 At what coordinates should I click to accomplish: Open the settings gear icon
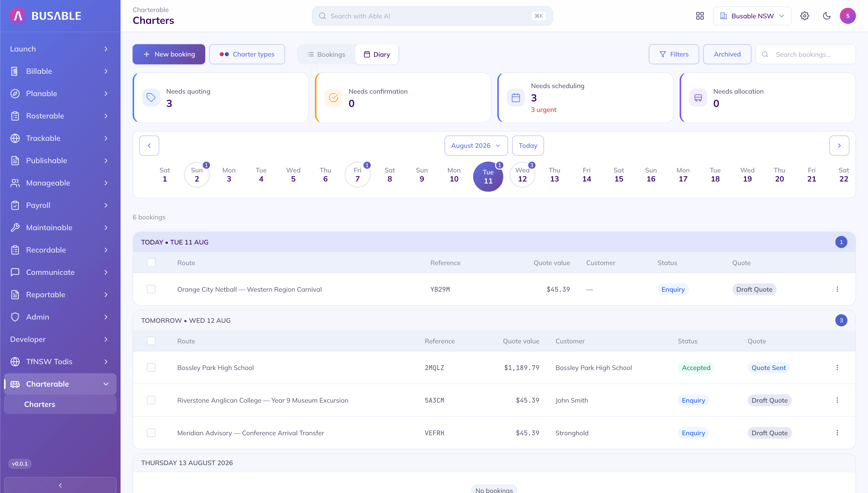[805, 16]
